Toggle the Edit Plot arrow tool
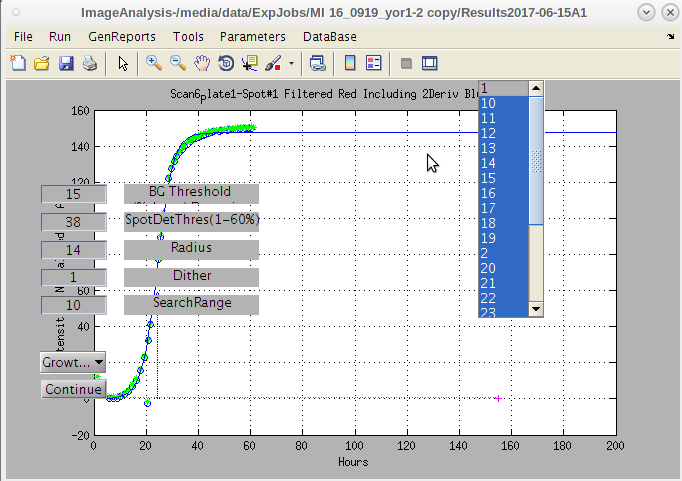This screenshot has width=682, height=481. [124, 63]
